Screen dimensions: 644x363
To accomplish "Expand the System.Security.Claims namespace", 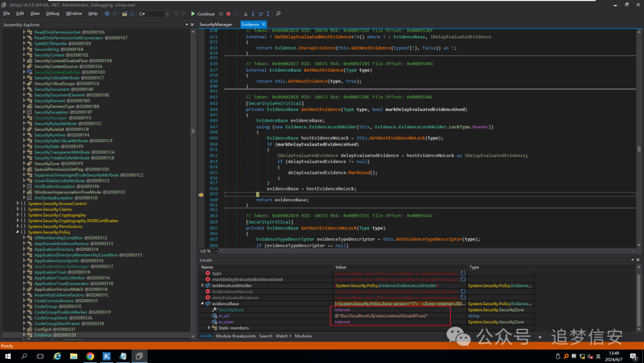I will [x=17, y=210].
